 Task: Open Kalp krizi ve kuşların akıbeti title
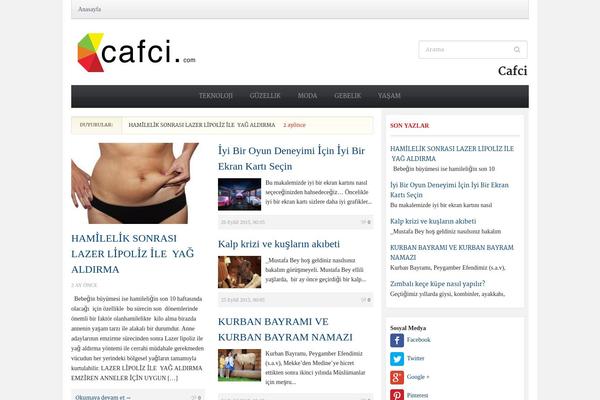(x=279, y=244)
